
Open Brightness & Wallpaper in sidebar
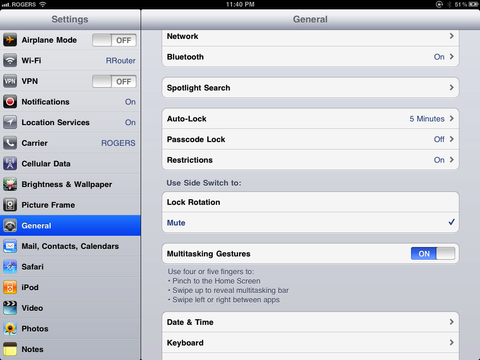(70, 184)
